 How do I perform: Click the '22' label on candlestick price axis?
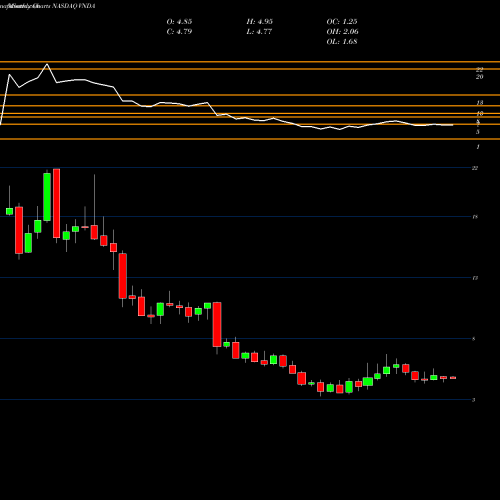click(475, 168)
